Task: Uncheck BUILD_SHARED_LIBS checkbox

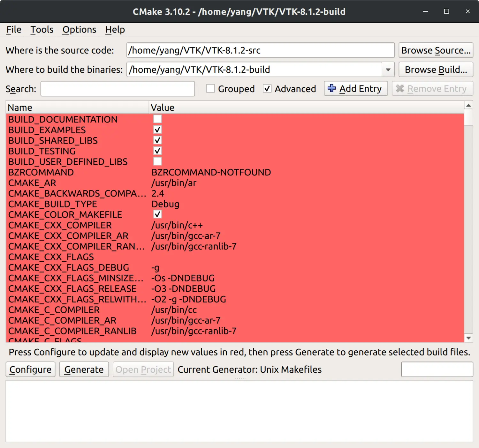Action: click(x=157, y=140)
